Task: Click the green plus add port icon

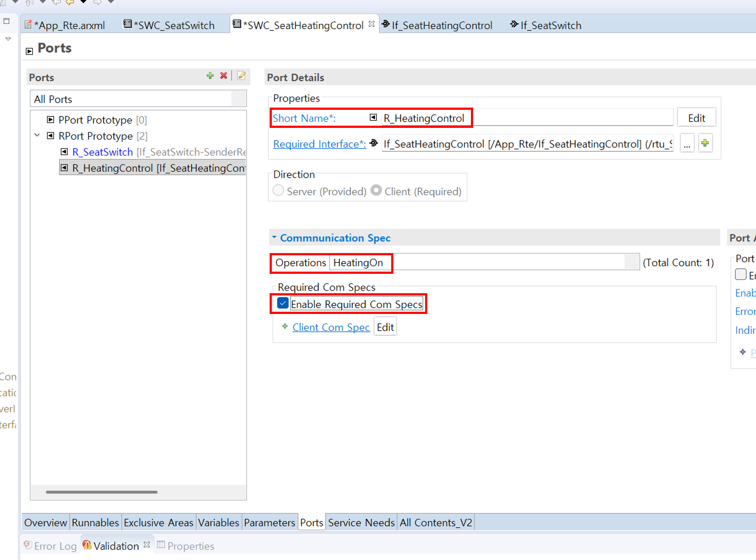Action: pos(210,76)
